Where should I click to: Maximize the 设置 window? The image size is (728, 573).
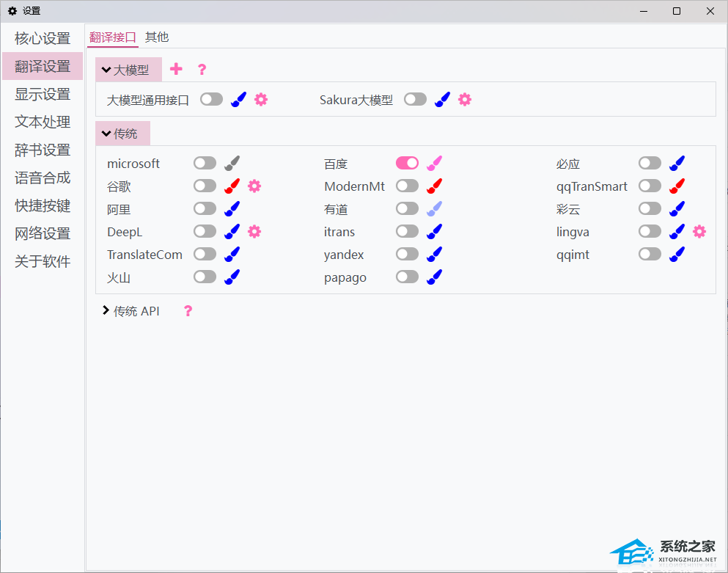pos(677,11)
